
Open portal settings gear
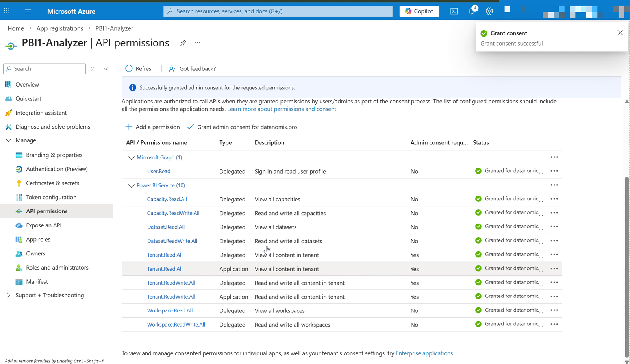click(489, 11)
